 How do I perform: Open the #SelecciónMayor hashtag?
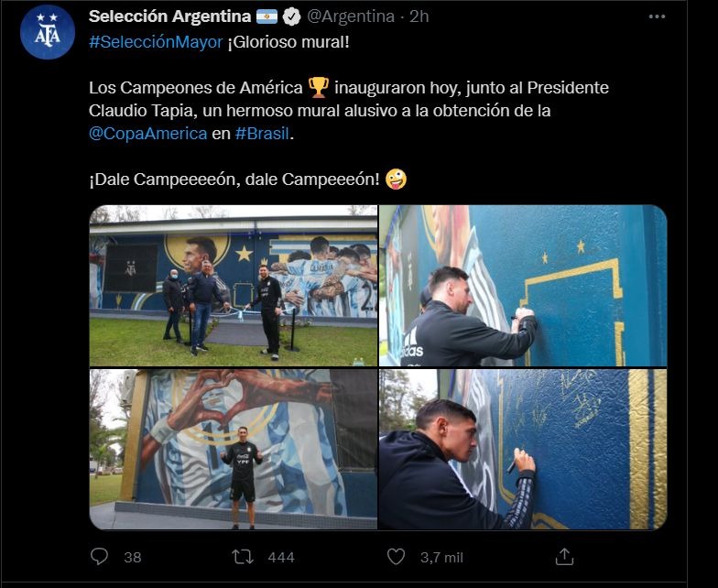pos(156,42)
